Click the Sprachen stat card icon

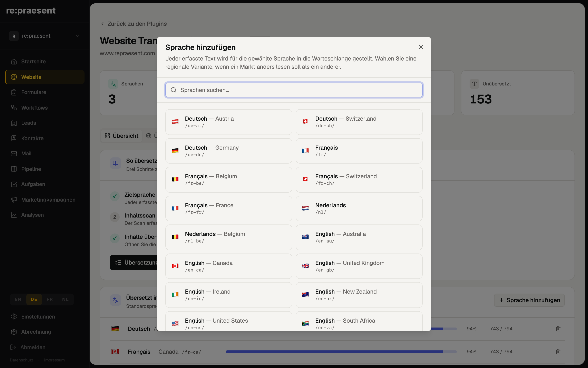pos(113,84)
